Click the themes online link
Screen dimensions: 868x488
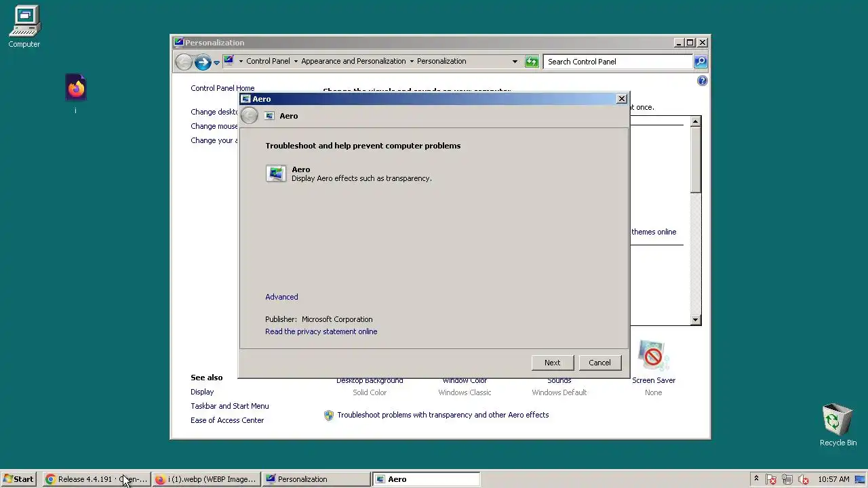[x=654, y=232]
